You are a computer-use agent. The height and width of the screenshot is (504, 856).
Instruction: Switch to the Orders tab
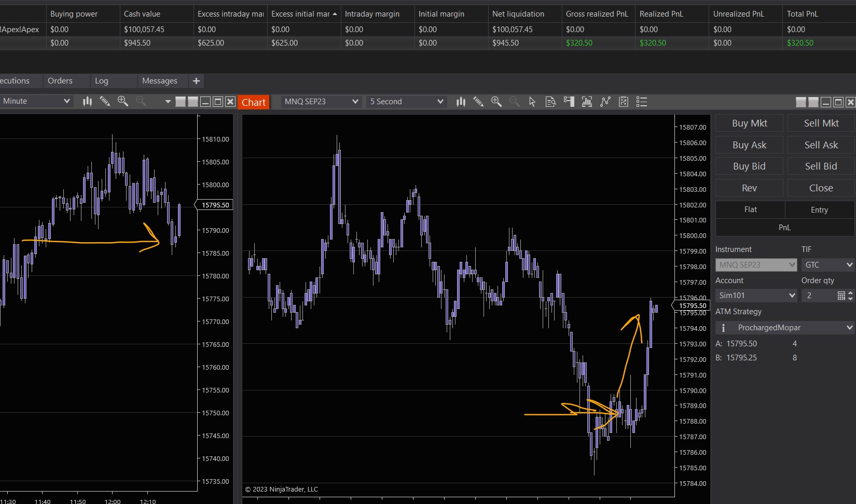(60, 81)
